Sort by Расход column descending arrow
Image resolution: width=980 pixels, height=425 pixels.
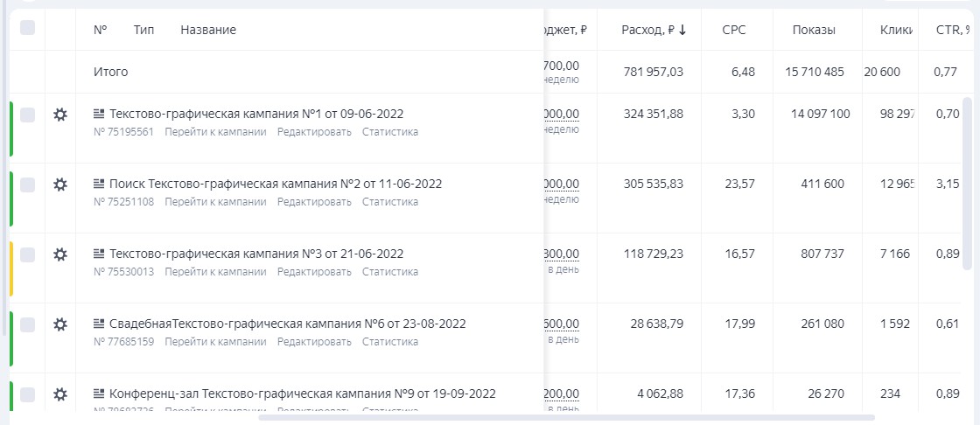click(682, 30)
